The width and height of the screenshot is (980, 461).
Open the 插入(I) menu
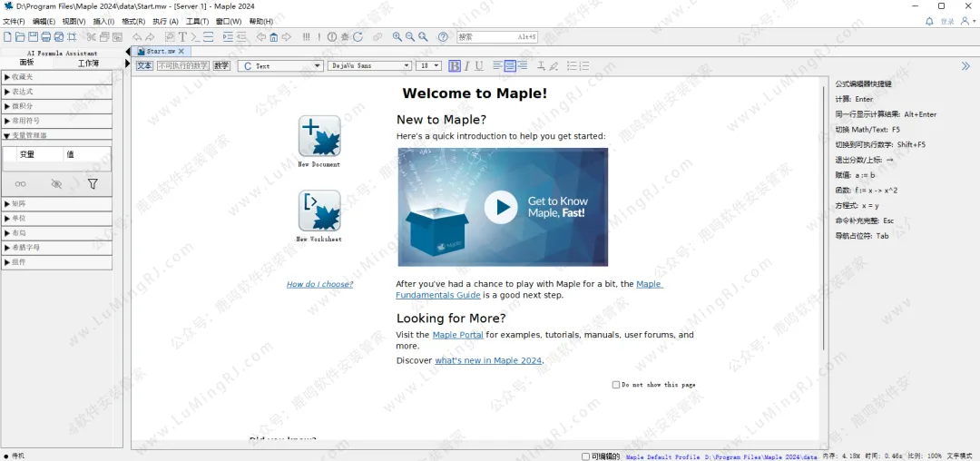click(103, 21)
